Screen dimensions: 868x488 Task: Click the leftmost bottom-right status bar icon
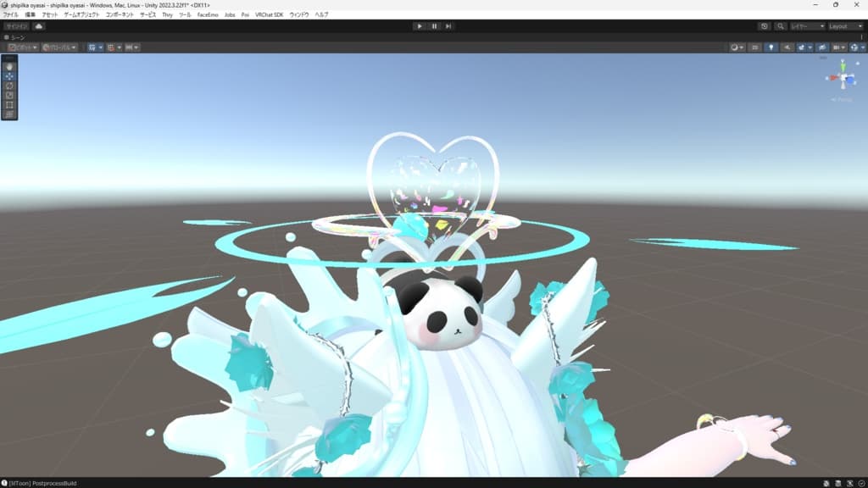(826, 483)
